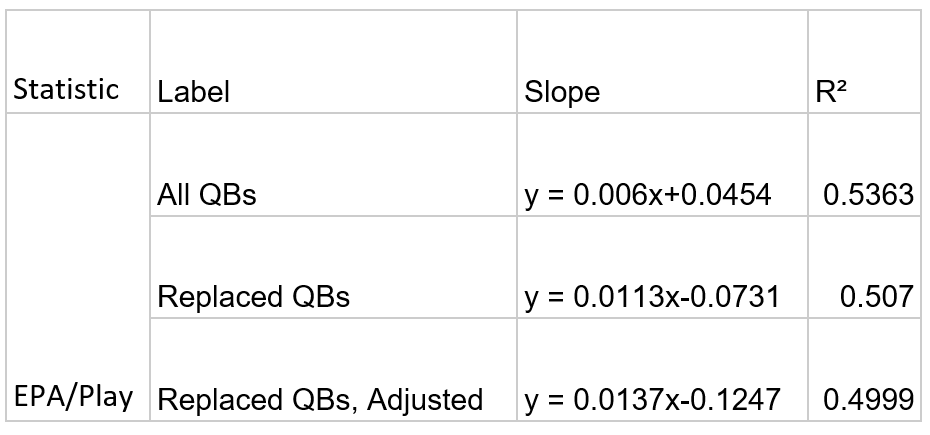Image resolution: width=930 pixels, height=435 pixels.
Task: Select the Slope header cell
Action: (x=562, y=92)
